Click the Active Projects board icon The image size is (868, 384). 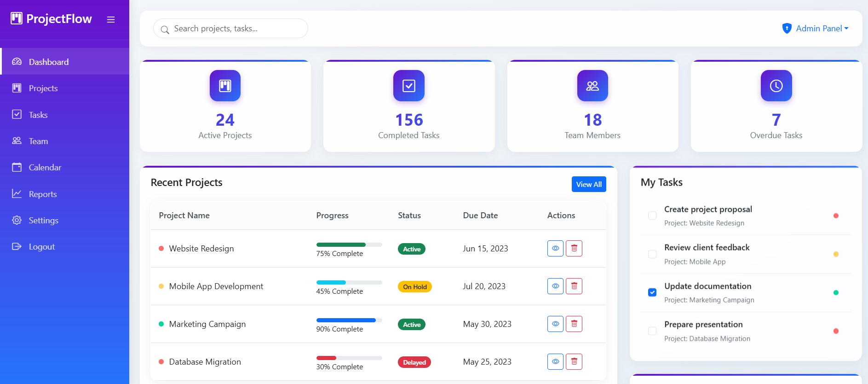[x=225, y=86]
